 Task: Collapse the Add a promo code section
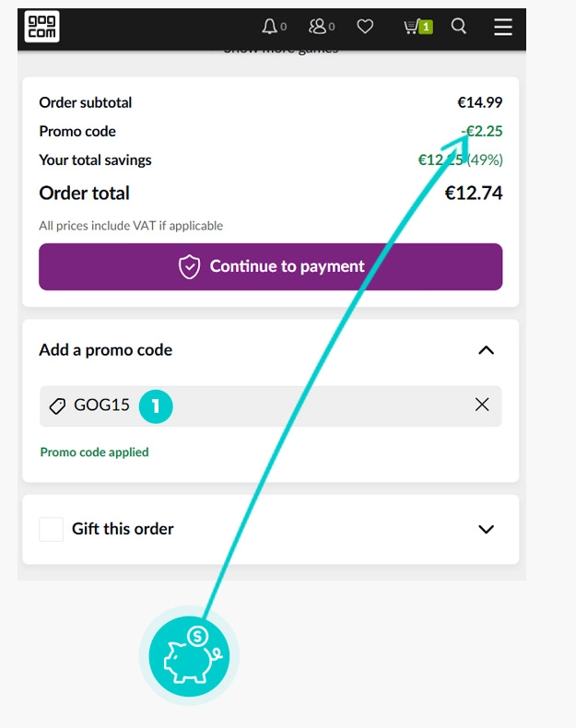pos(486,350)
